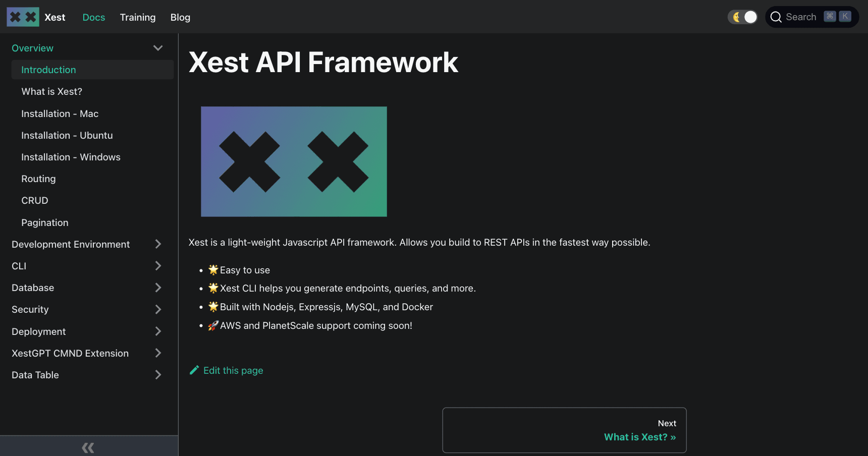This screenshot has width=868, height=456.
Task: Expand the Security section chevron
Action: tap(158, 309)
